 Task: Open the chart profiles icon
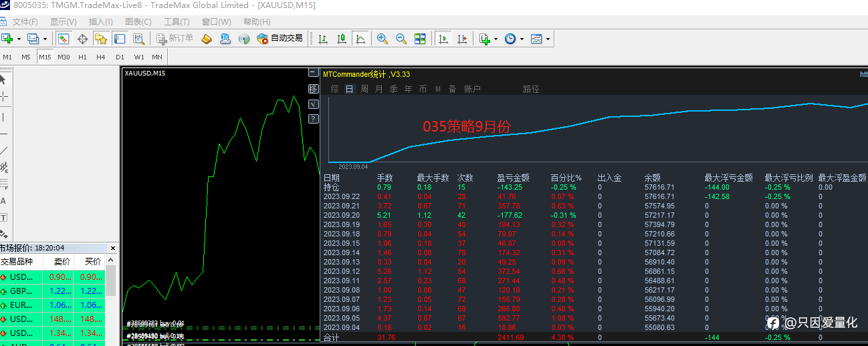(33, 39)
